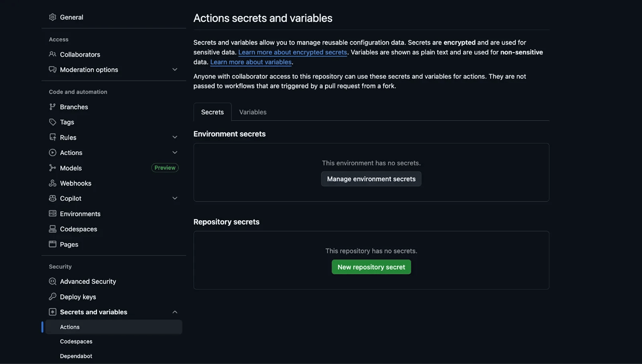Click Manage environment secrets button

click(x=371, y=179)
